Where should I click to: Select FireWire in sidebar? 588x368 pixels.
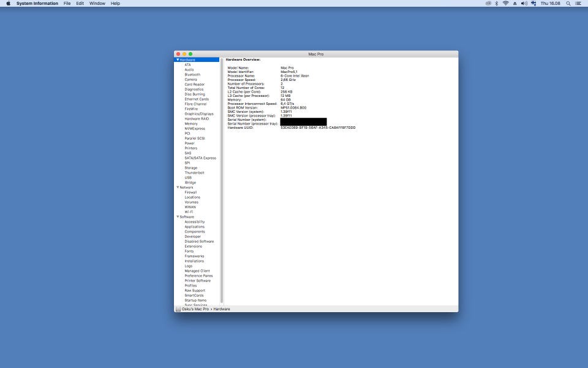point(191,109)
